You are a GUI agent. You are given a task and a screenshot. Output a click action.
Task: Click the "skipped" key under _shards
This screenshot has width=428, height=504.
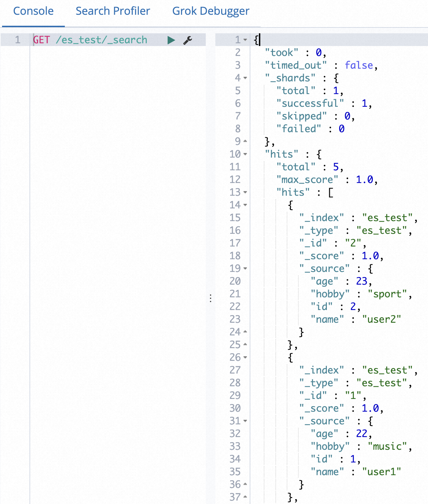[301, 116]
